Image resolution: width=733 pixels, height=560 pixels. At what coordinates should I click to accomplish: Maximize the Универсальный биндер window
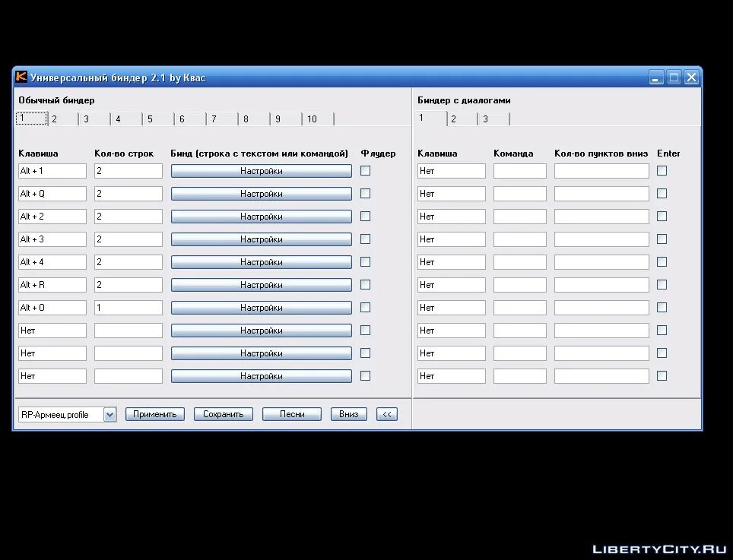674,78
